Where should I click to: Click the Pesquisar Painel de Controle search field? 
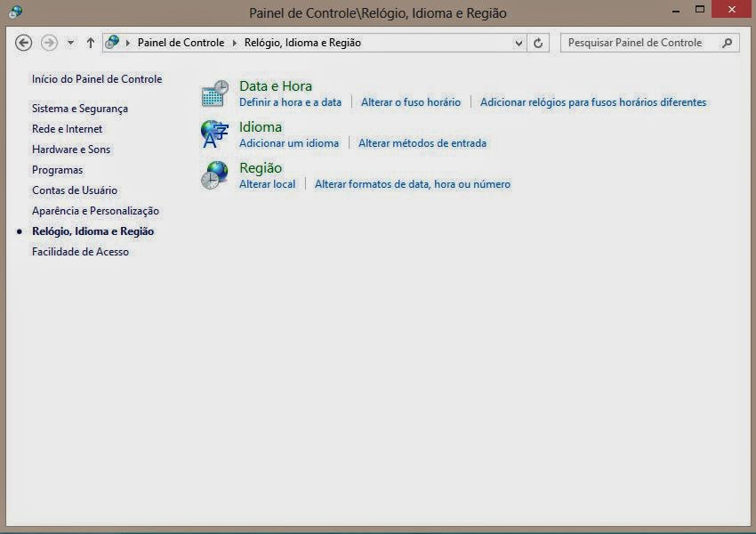pos(649,43)
